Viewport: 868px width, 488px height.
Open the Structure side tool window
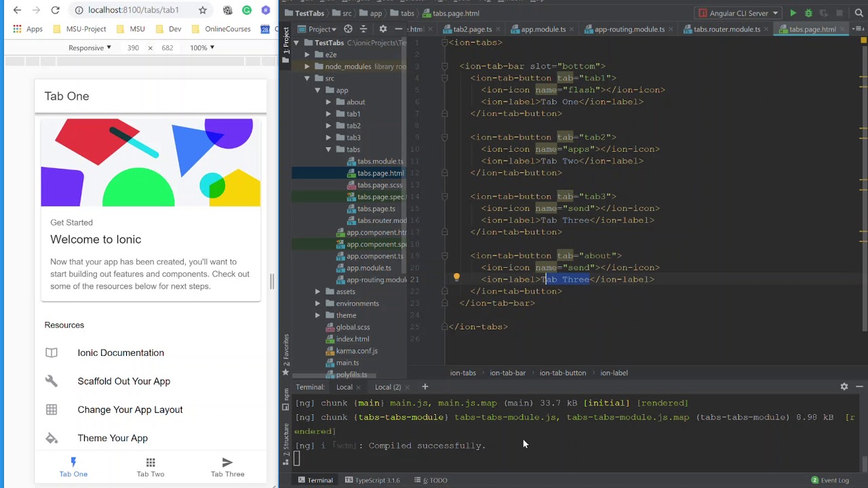(286, 443)
